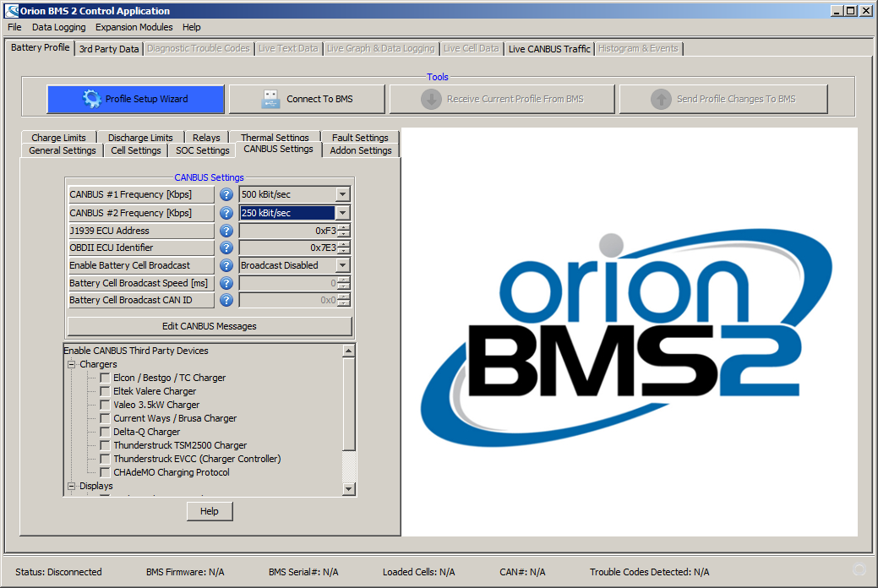Toggle the Delta-Q Charger checkbox
The image size is (878, 588).
coord(105,432)
